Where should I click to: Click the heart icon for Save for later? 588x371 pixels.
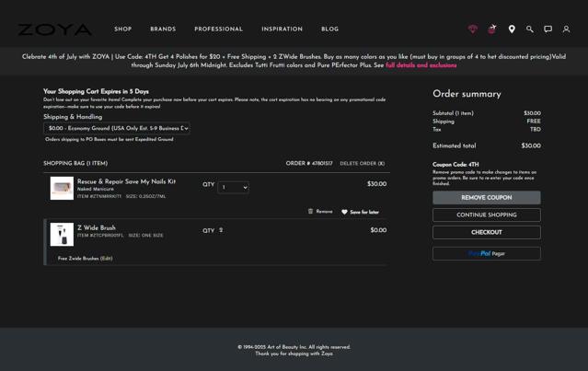344,212
